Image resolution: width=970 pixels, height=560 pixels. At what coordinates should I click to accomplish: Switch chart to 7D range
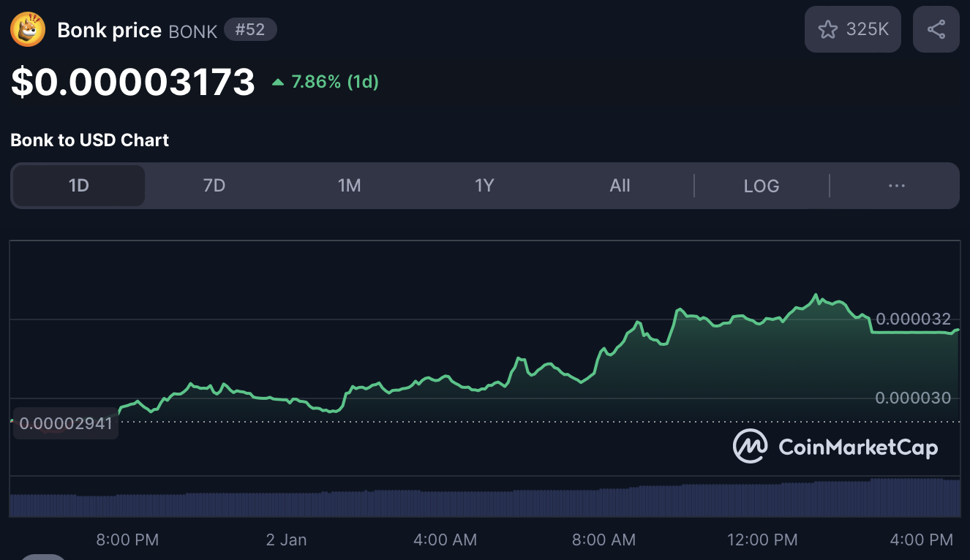214,186
